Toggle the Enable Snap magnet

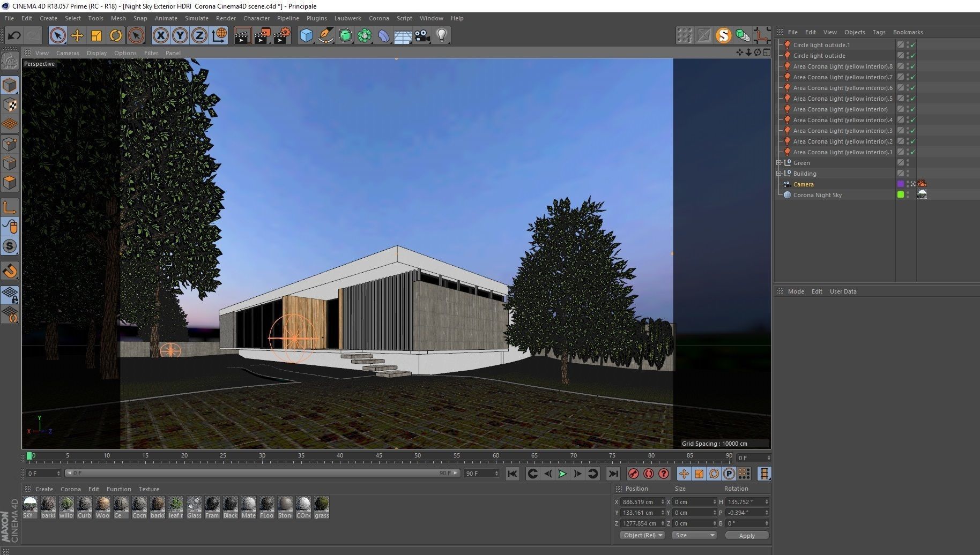click(10, 271)
